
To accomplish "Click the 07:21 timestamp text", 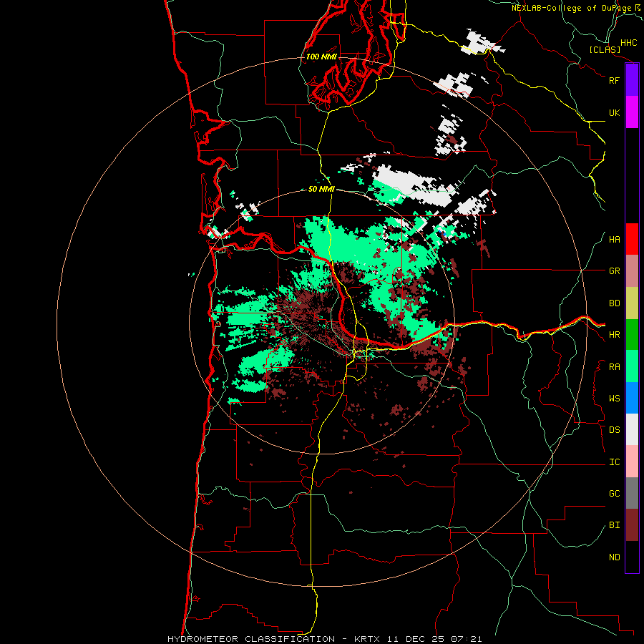I will coord(466,639).
